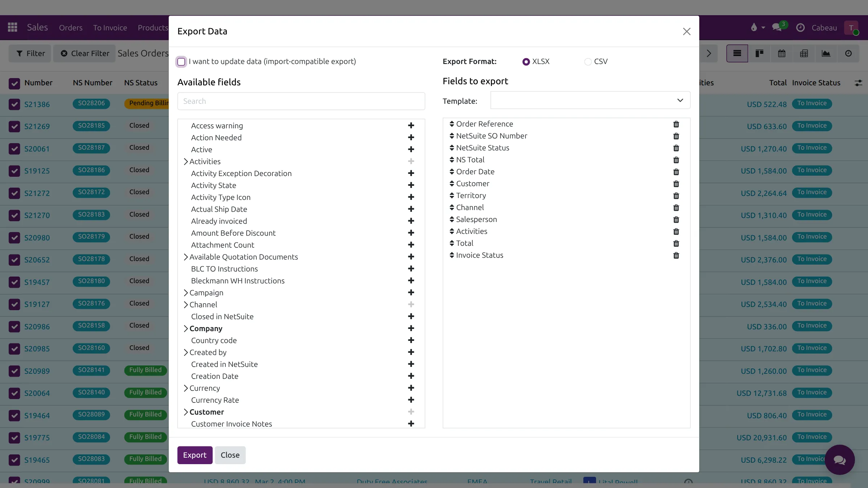Open the Products menu
This screenshot has height=488, width=868.
coord(153,27)
